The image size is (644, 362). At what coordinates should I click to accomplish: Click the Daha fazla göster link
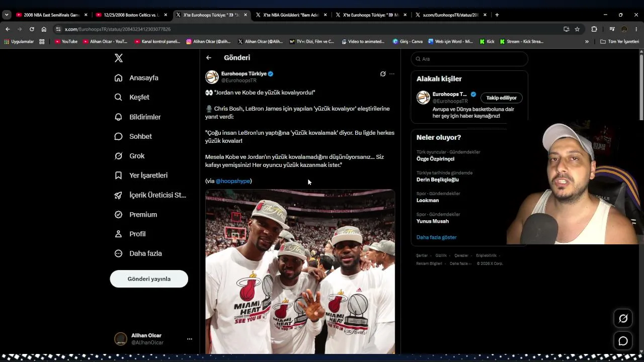(x=437, y=237)
